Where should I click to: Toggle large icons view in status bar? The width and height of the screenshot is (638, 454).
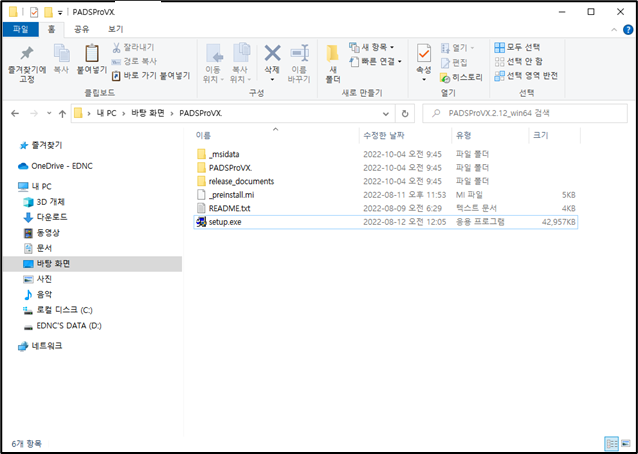[x=626, y=443]
